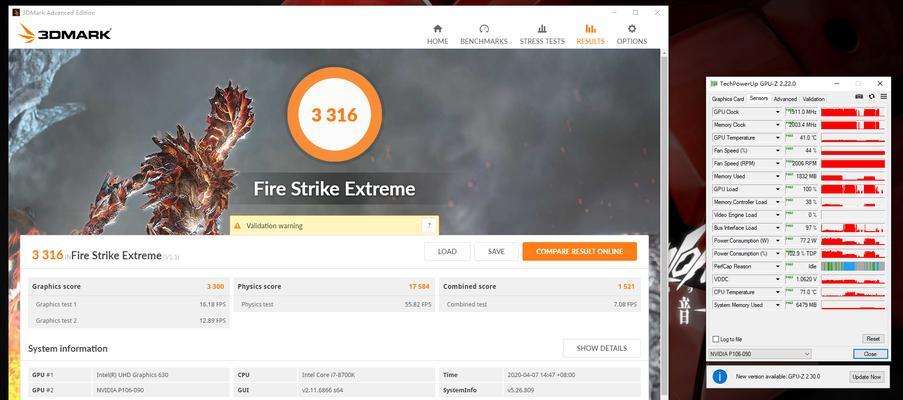Screen dimensions: 903x400
Task: Open the Power Consumption (W) dropdown
Action: pyautogui.click(x=777, y=241)
